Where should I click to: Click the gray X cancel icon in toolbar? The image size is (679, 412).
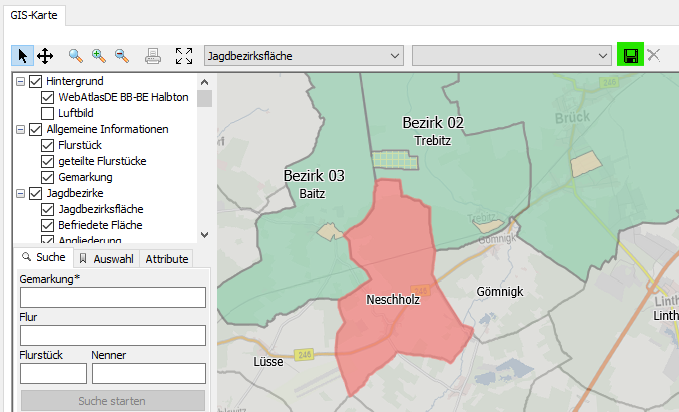pos(654,55)
